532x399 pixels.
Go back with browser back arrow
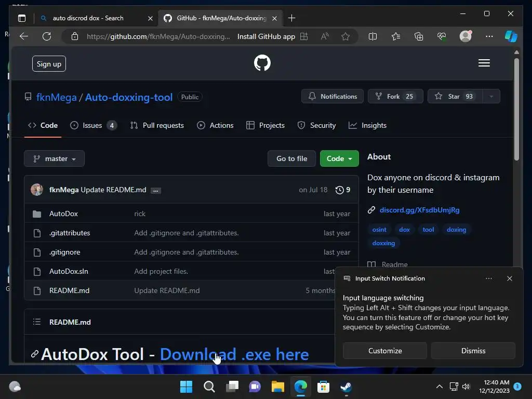[x=24, y=36]
